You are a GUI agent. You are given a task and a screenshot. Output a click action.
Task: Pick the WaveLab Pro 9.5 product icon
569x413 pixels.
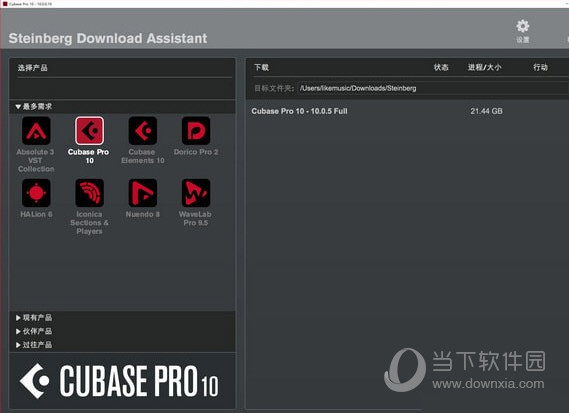pyautogui.click(x=196, y=193)
